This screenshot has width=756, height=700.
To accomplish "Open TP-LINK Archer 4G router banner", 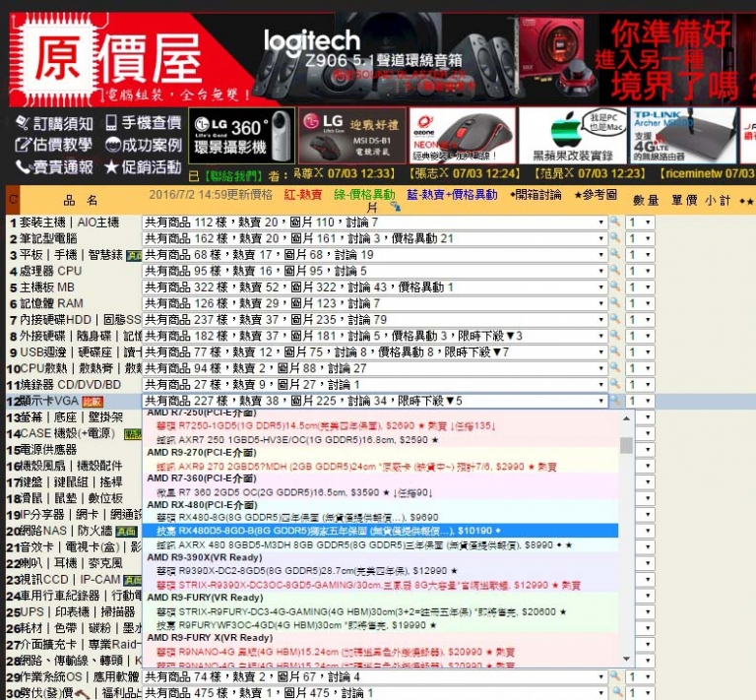I will [x=683, y=136].
